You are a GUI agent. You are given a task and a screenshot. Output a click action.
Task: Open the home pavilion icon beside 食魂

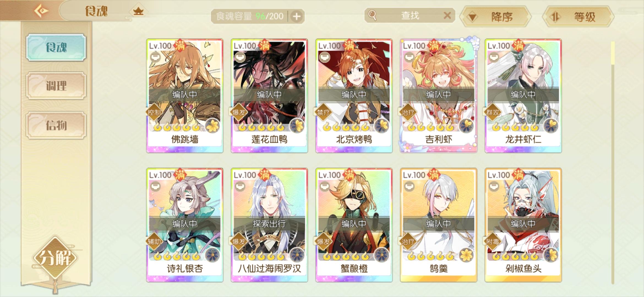click(x=138, y=11)
